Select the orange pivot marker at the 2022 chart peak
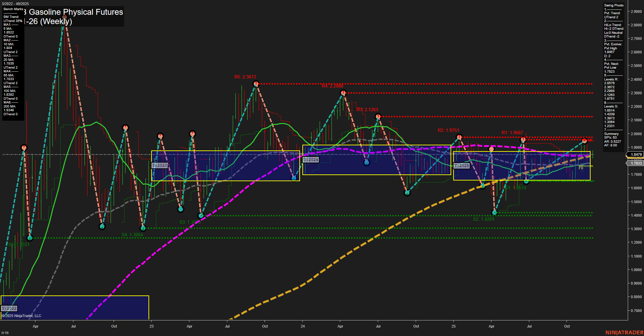 point(64,16)
